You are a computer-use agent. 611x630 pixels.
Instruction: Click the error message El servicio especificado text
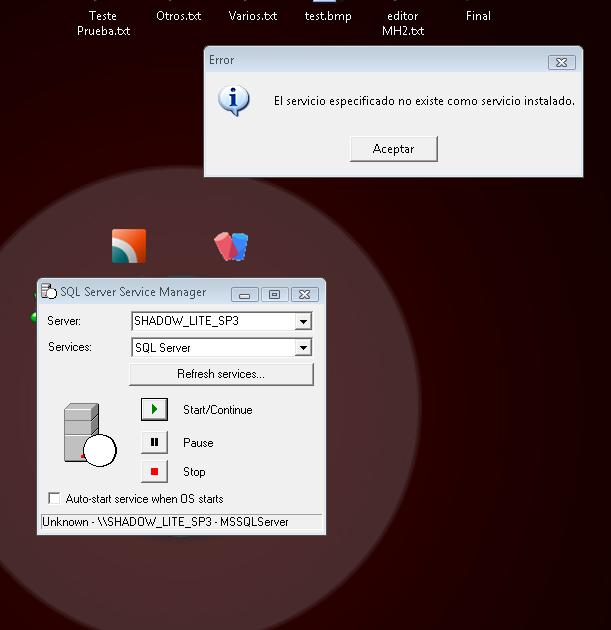(424, 101)
